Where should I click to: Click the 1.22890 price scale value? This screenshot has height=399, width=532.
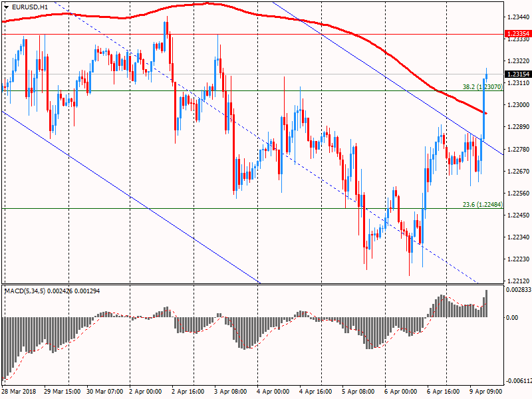[519, 127]
